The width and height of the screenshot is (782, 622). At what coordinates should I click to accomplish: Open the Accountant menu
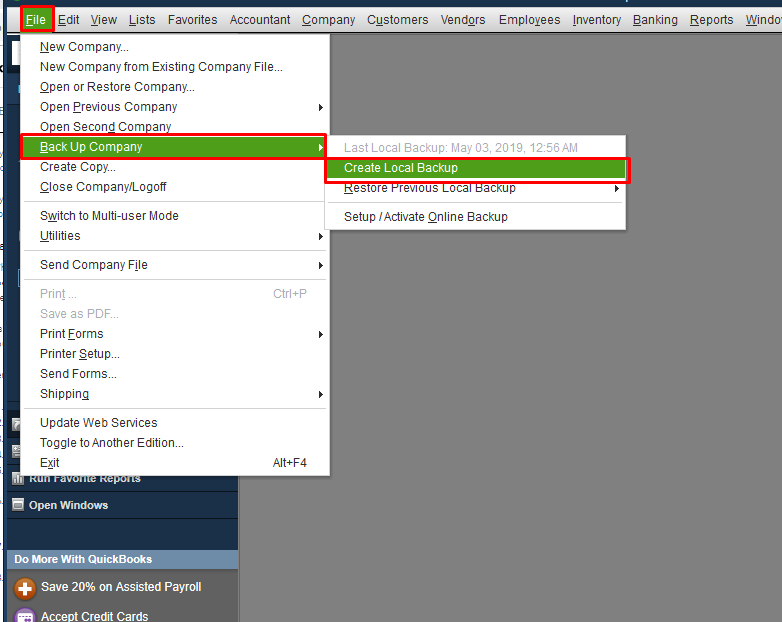tap(260, 20)
